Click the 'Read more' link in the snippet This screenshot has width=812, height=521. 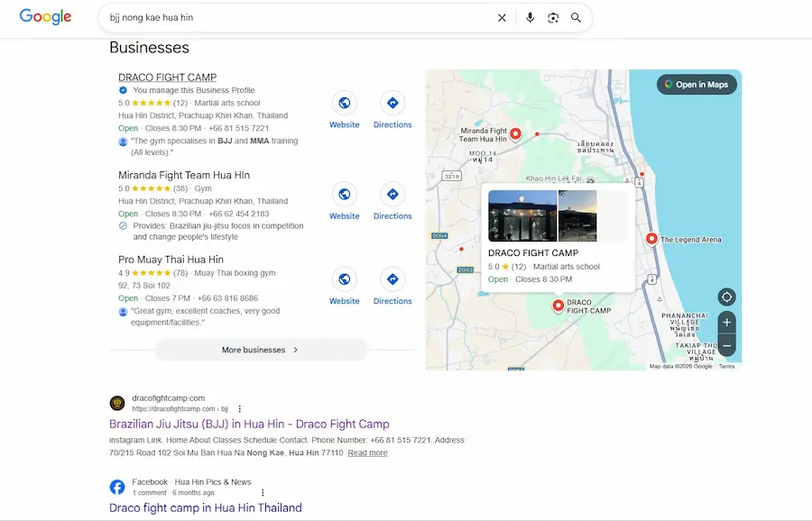pyautogui.click(x=368, y=452)
